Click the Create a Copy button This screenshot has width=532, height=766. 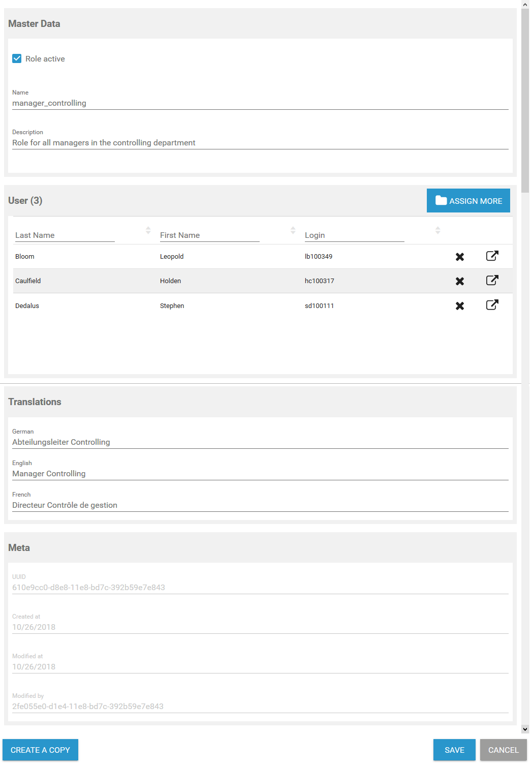click(40, 750)
